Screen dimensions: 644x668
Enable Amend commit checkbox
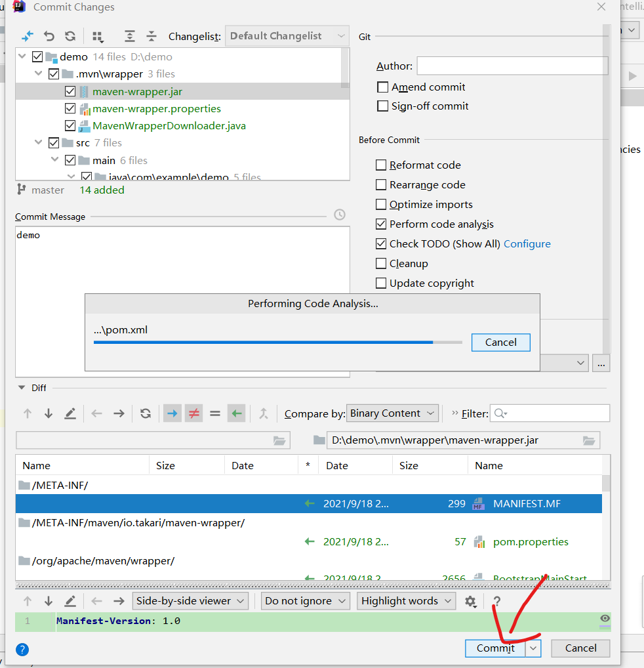382,87
